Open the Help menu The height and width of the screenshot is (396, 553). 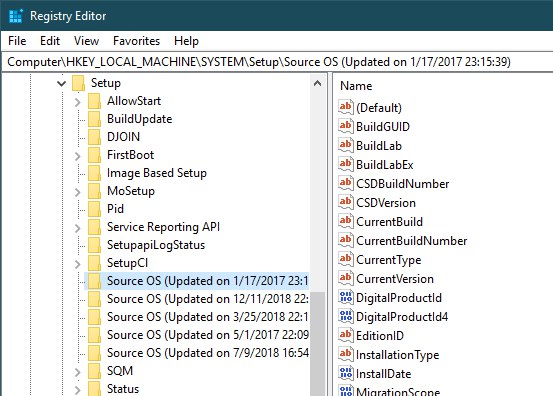coord(186,41)
